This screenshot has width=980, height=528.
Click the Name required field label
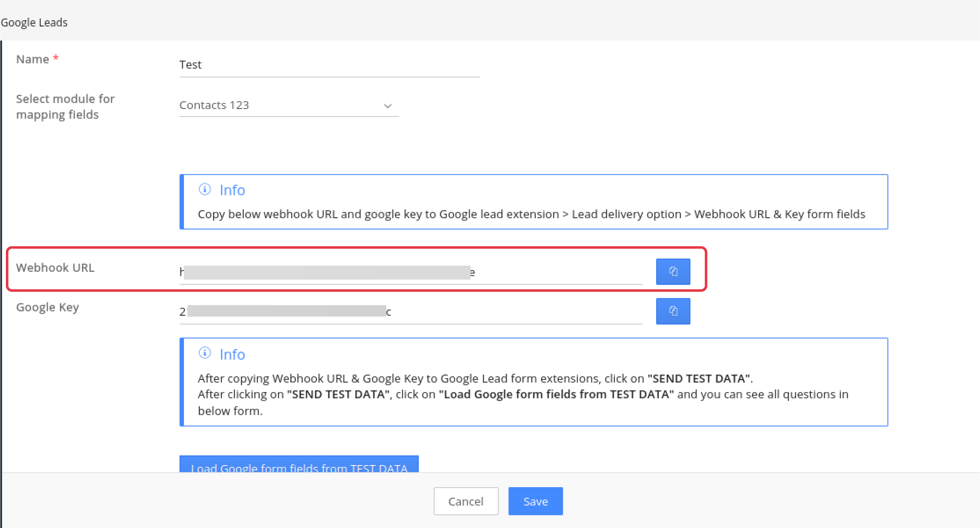coord(33,59)
